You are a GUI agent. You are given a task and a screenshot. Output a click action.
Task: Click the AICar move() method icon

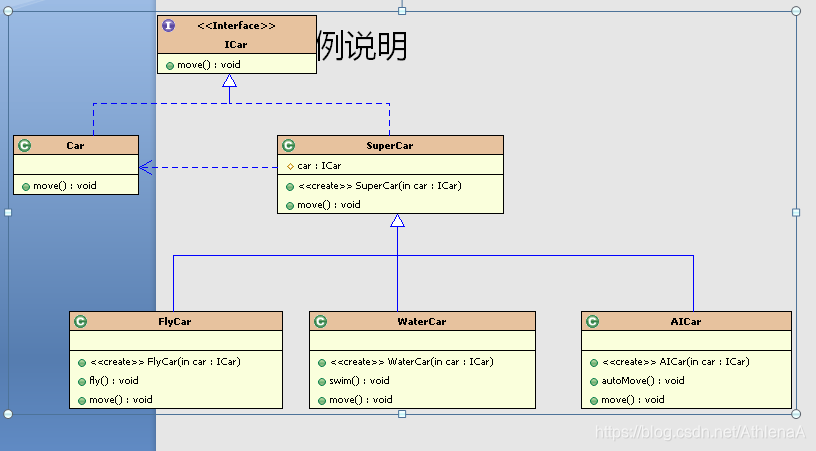click(594, 401)
